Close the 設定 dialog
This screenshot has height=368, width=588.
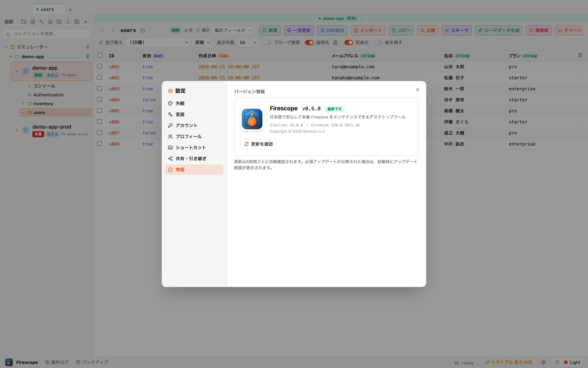(417, 90)
